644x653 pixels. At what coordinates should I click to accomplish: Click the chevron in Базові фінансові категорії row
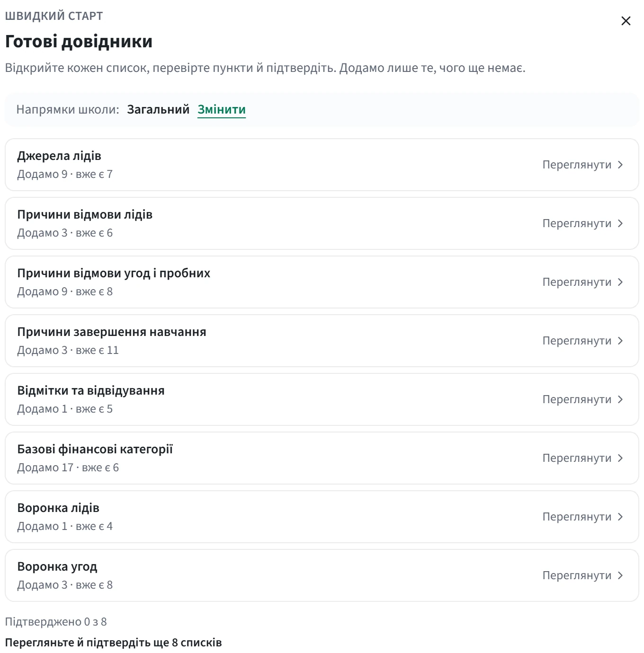(x=620, y=458)
